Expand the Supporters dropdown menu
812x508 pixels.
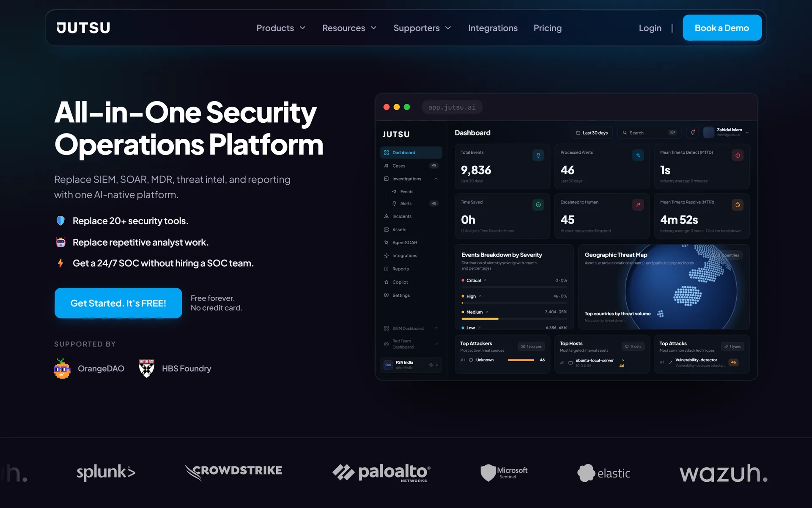pyautogui.click(x=422, y=28)
